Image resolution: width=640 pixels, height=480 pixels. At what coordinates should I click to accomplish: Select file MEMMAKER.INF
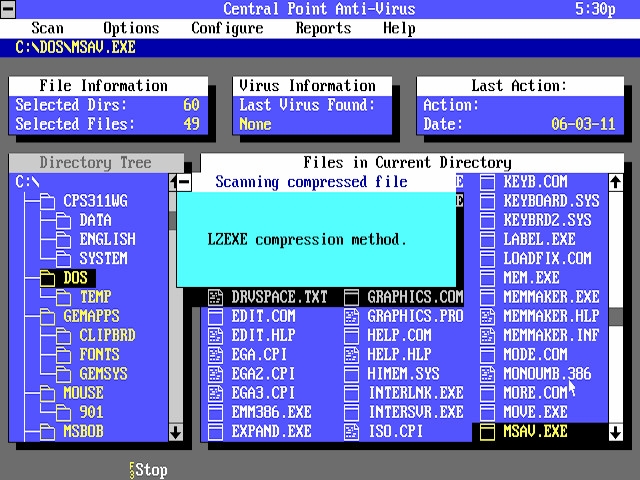[551, 336]
